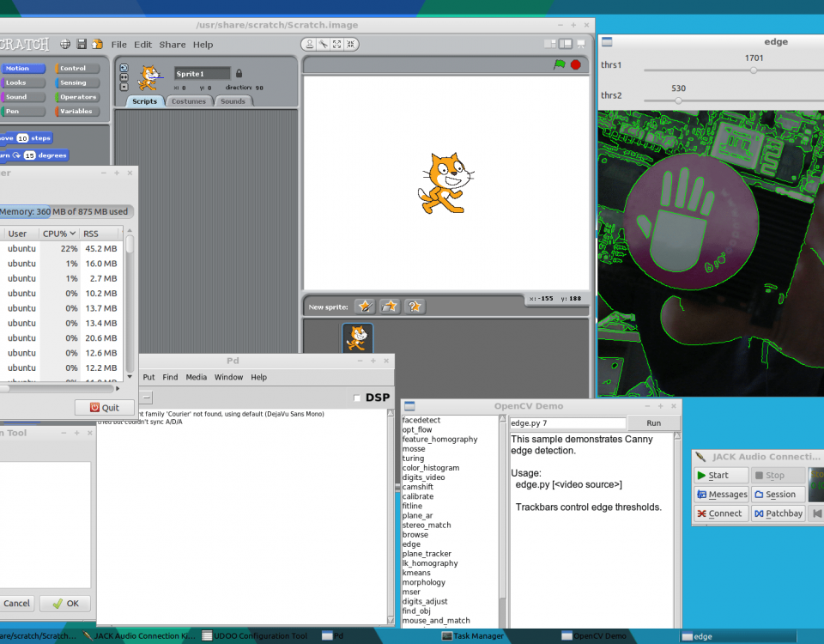Select the scissors delete tool in Scratch
The width and height of the screenshot is (824, 644).
coord(324,44)
